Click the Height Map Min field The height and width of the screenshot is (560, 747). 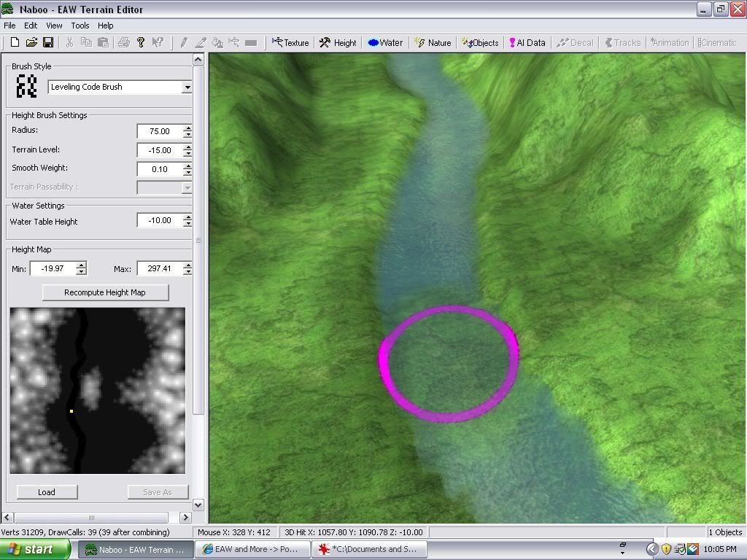click(x=53, y=268)
